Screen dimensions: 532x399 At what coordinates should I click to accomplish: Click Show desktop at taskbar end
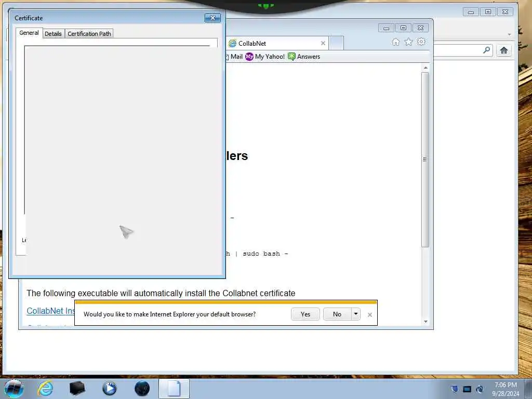(x=528, y=389)
